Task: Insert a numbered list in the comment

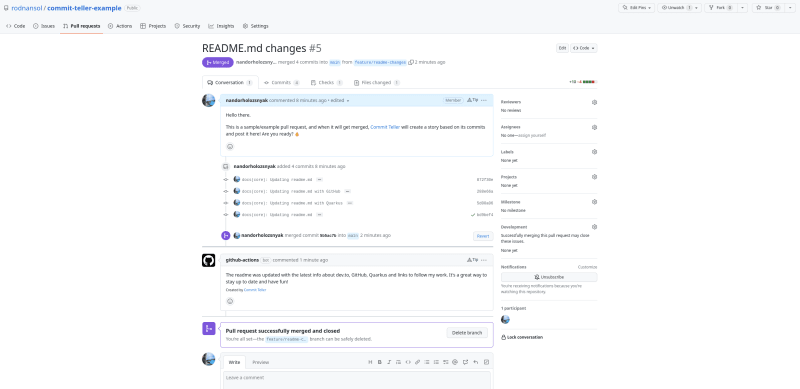Action: pos(436,362)
